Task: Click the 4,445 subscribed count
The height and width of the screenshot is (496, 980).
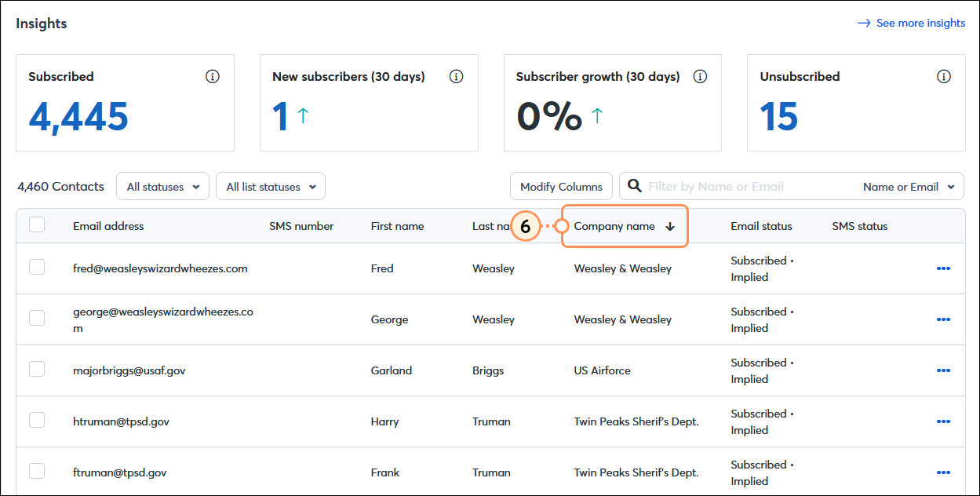Action: click(x=78, y=116)
